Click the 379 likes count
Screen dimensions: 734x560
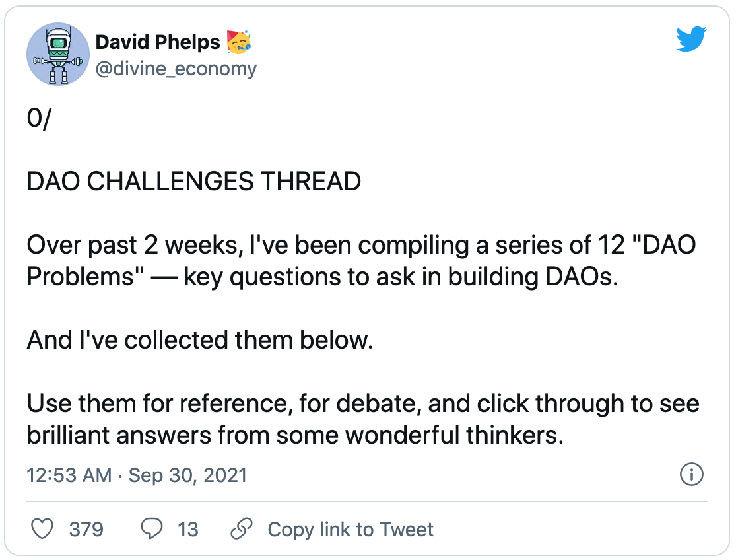click(x=86, y=529)
